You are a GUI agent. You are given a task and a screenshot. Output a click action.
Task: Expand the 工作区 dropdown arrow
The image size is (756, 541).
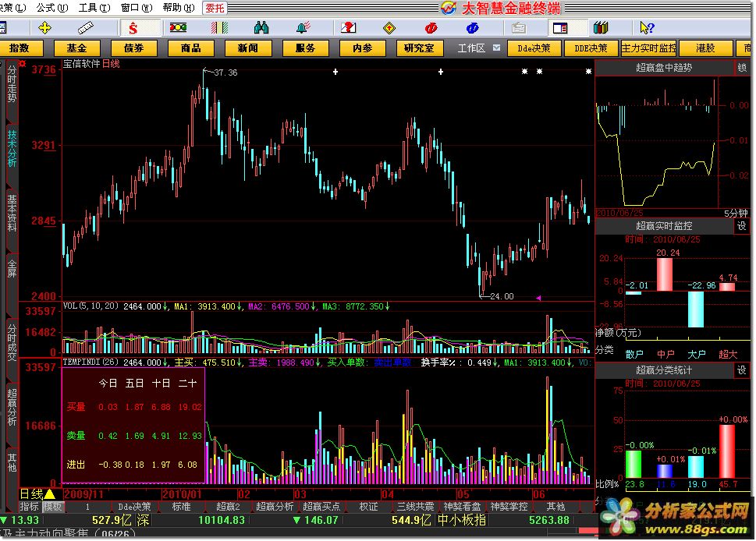[497, 48]
